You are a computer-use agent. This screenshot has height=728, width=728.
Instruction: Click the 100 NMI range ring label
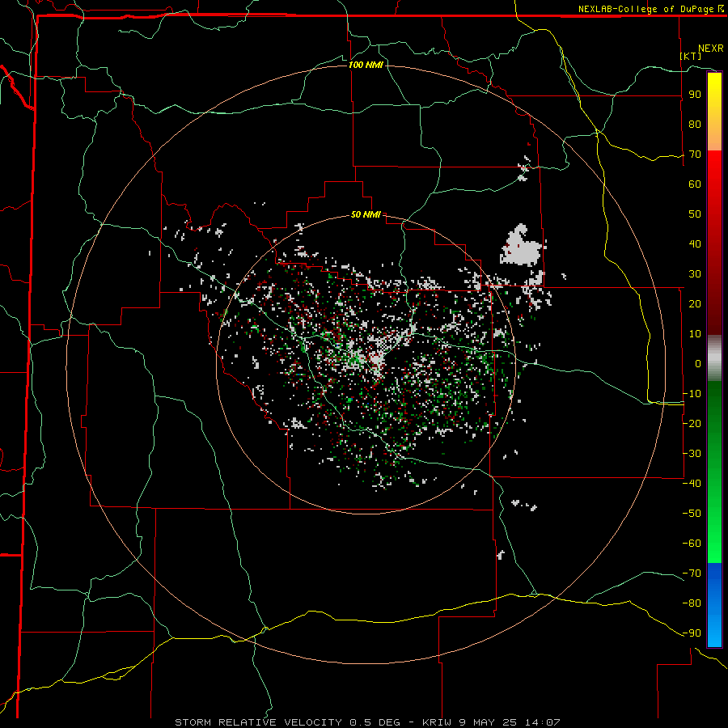pos(366,65)
